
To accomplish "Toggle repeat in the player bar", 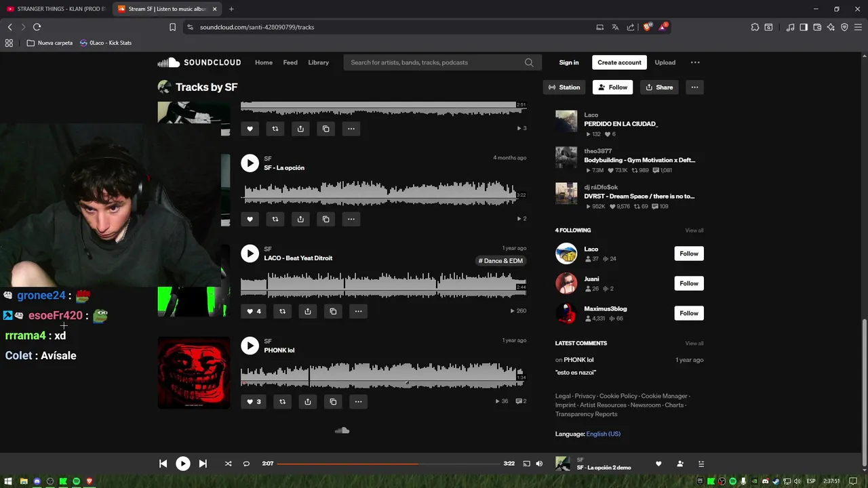I will coord(246,464).
